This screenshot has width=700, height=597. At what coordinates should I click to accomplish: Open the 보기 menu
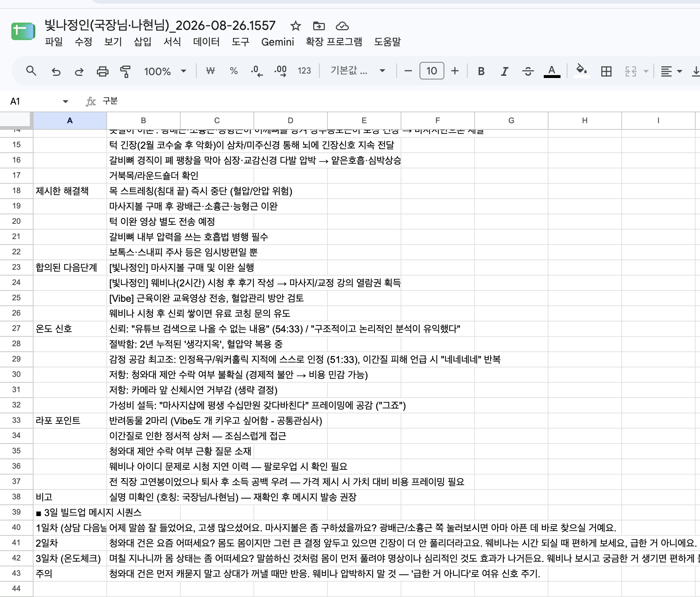pyautogui.click(x=113, y=42)
